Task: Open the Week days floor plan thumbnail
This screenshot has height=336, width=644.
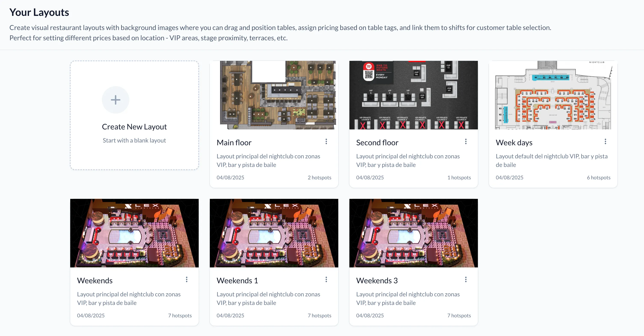Action: click(x=553, y=95)
